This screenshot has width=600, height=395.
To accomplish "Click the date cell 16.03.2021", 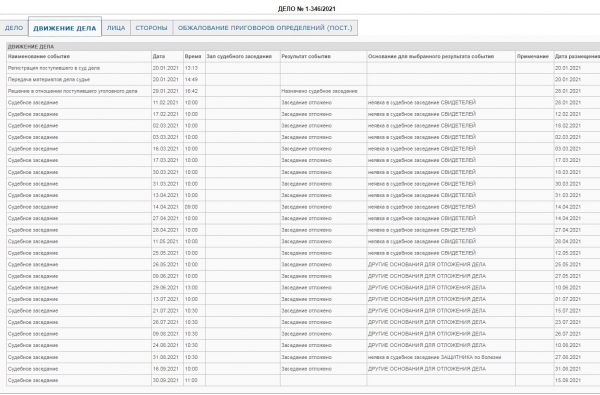I will pos(166,149).
